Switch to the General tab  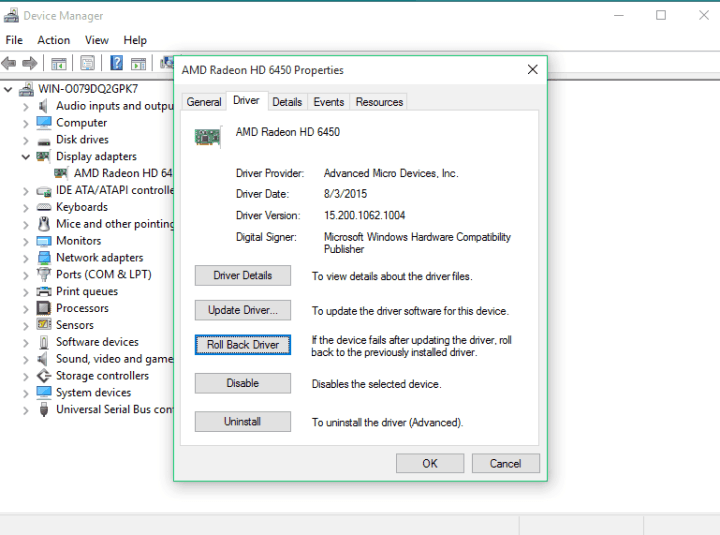[204, 102]
